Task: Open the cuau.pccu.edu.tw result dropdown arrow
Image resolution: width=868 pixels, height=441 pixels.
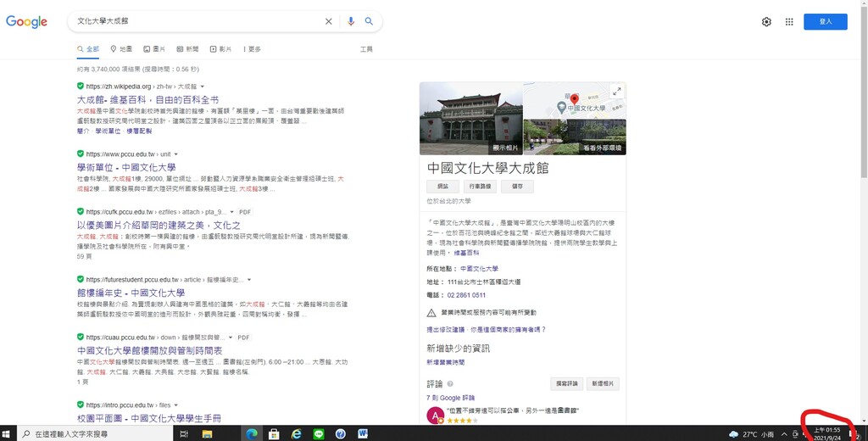Action: 231,338
